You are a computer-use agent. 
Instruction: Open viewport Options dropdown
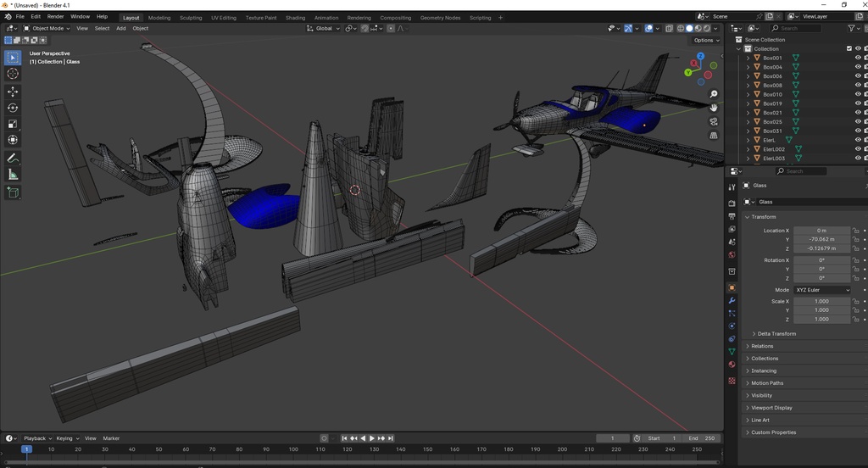pyautogui.click(x=706, y=41)
